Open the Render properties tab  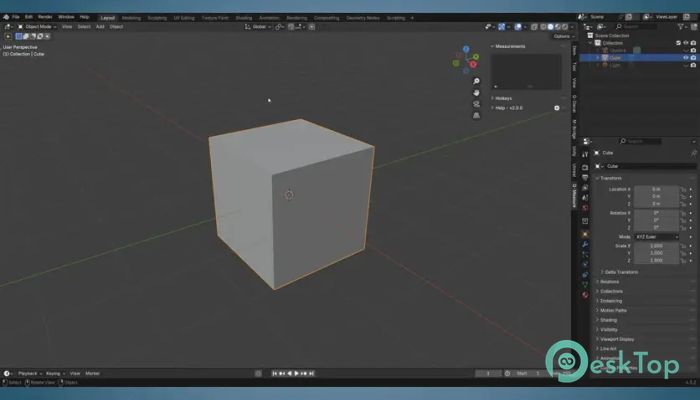click(x=585, y=167)
